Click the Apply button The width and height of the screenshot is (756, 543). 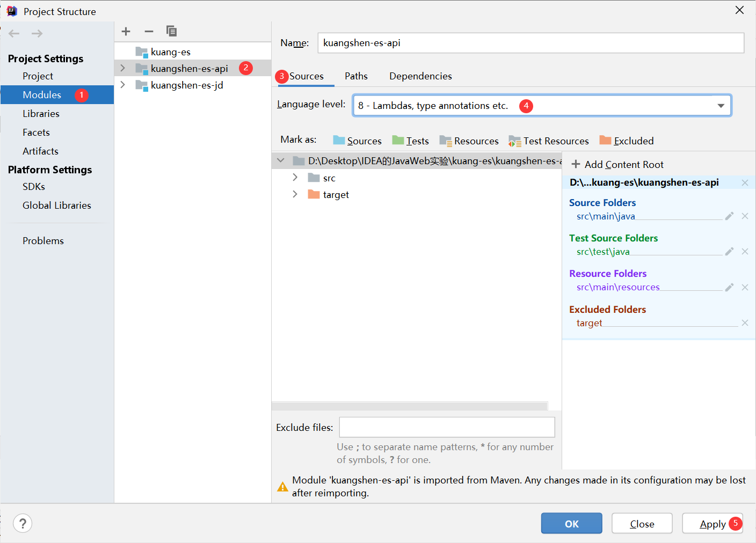tap(712, 524)
